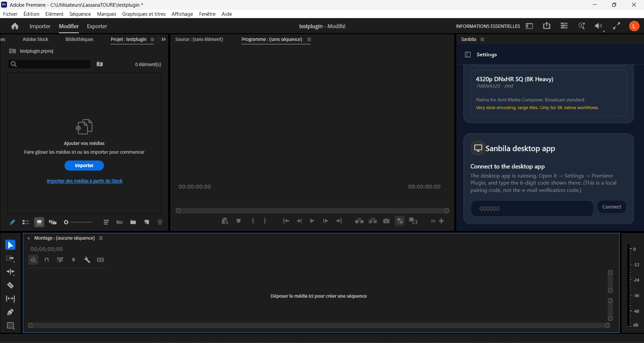This screenshot has width=644, height=343.
Task: Click the blue Importer button
Action: [x=84, y=165]
